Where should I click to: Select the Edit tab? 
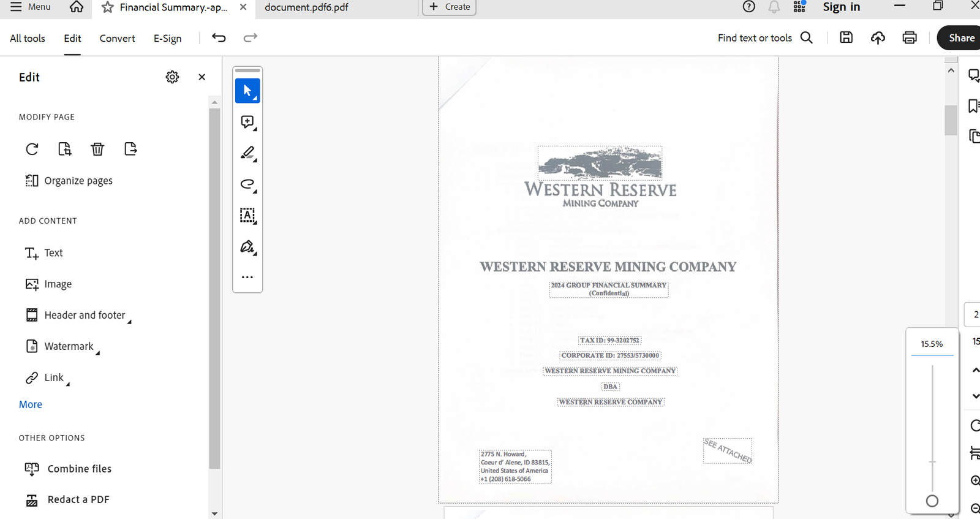coord(72,38)
